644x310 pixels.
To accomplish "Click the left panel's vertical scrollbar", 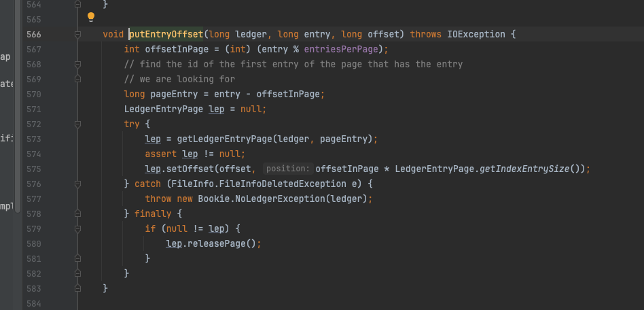I will click(18, 106).
